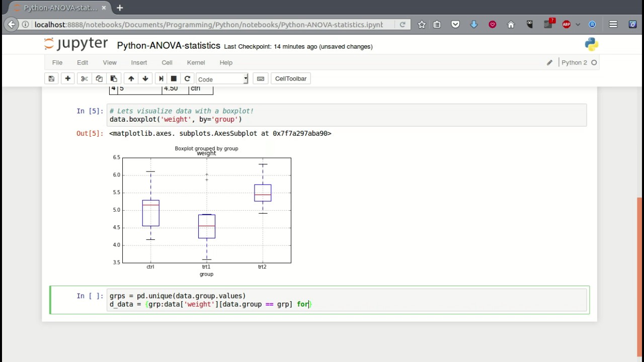Rename notebook via Python-ANOVA-statistics title
Image resolution: width=644 pixels, height=362 pixels.
pyautogui.click(x=169, y=46)
